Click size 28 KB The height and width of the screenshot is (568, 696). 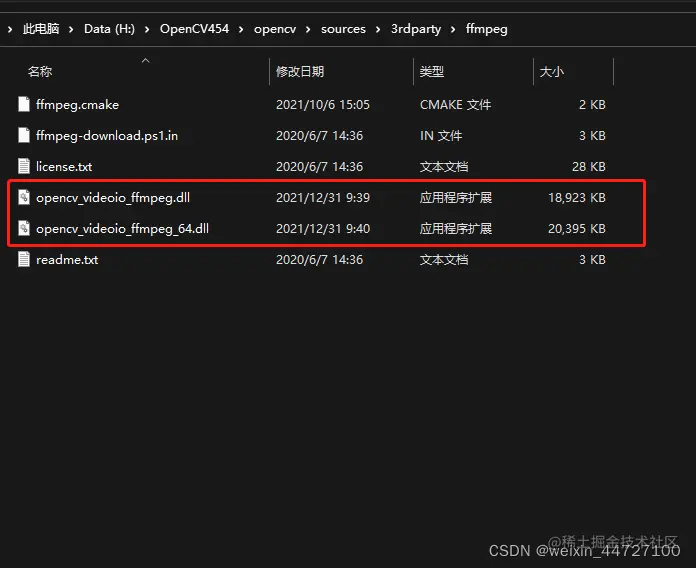[589, 167]
